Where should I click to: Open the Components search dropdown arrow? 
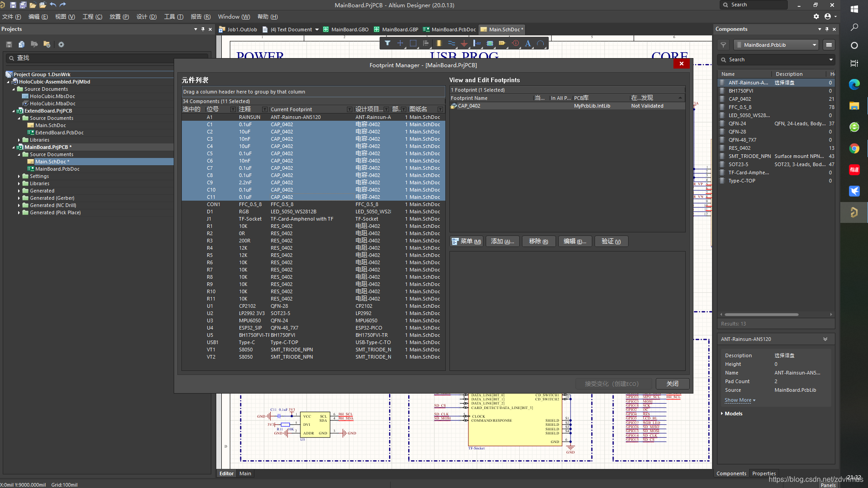tap(831, 59)
